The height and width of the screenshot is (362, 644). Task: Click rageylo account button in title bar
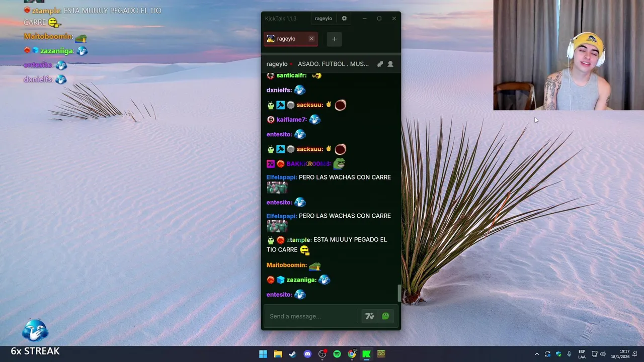point(324,19)
